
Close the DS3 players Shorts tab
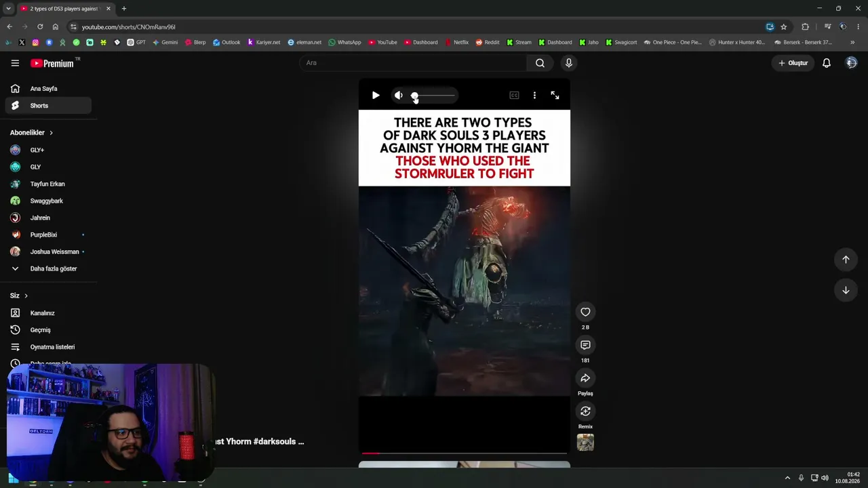pos(108,9)
